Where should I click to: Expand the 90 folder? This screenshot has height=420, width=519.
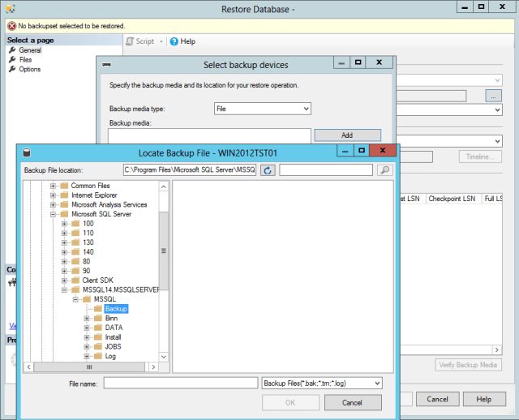click(64, 271)
